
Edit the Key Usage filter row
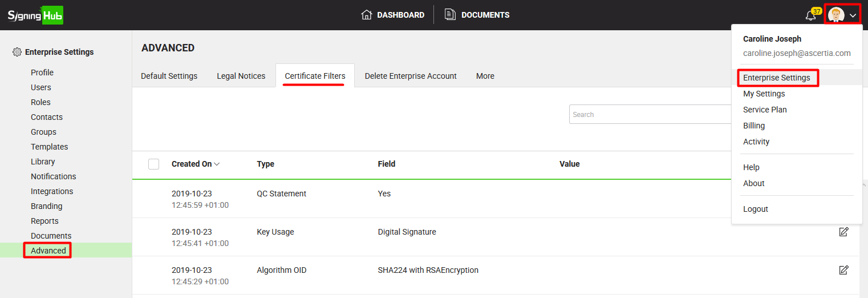(843, 232)
